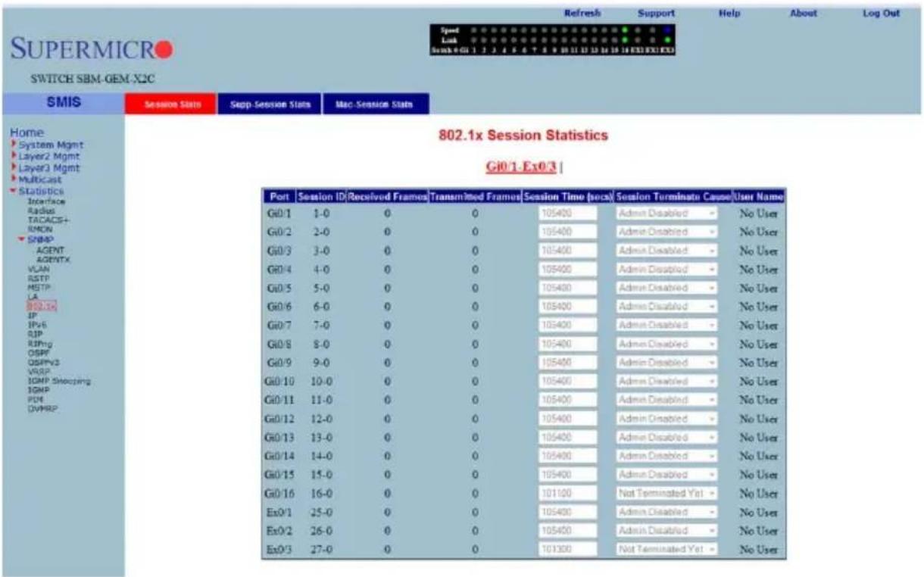Click Session Time field for Ex0/3

click(x=569, y=550)
